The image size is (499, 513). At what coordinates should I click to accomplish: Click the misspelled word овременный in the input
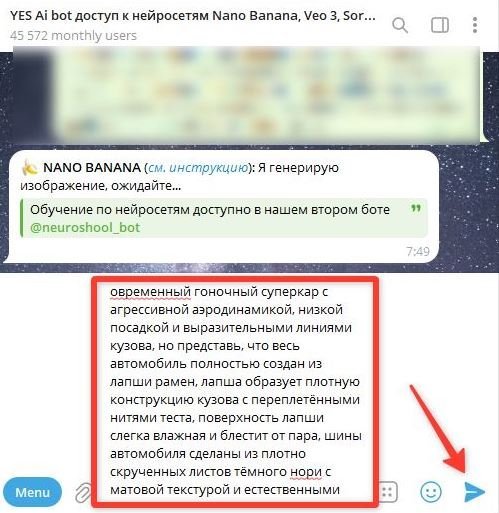[150, 292]
